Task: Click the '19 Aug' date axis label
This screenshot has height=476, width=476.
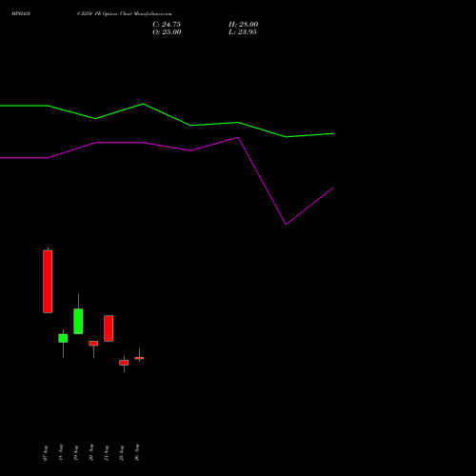Action: pyautogui.click(x=76, y=453)
